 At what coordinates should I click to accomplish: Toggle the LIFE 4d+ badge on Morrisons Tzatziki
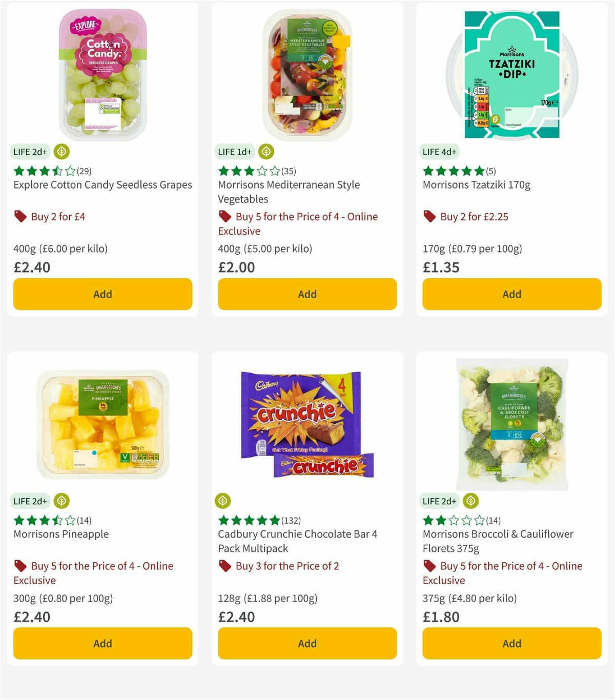pos(440,152)
